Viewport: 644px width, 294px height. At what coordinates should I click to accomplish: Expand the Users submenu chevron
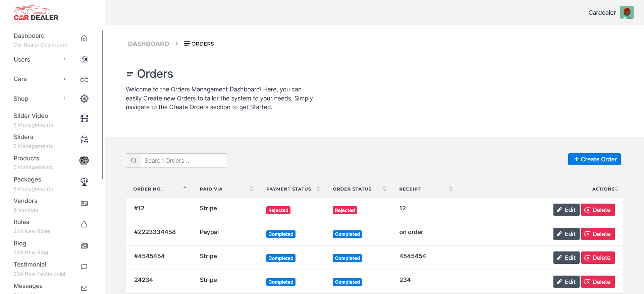[x=64, y=60]
